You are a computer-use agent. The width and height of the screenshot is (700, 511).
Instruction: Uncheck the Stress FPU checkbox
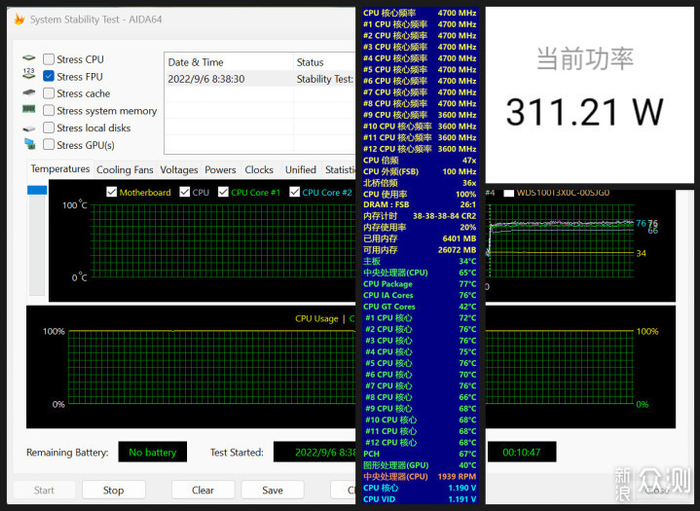[49, 76]
